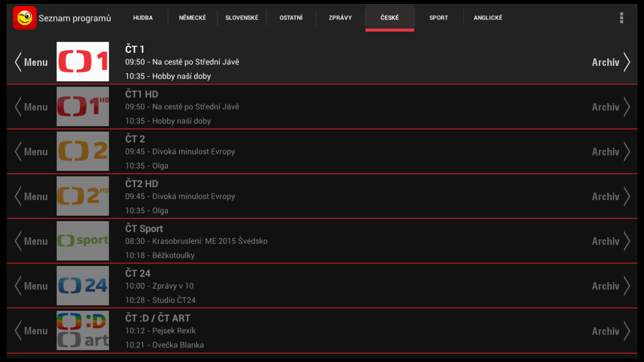Select the ČT Sport channel logo

click(83, 241)
